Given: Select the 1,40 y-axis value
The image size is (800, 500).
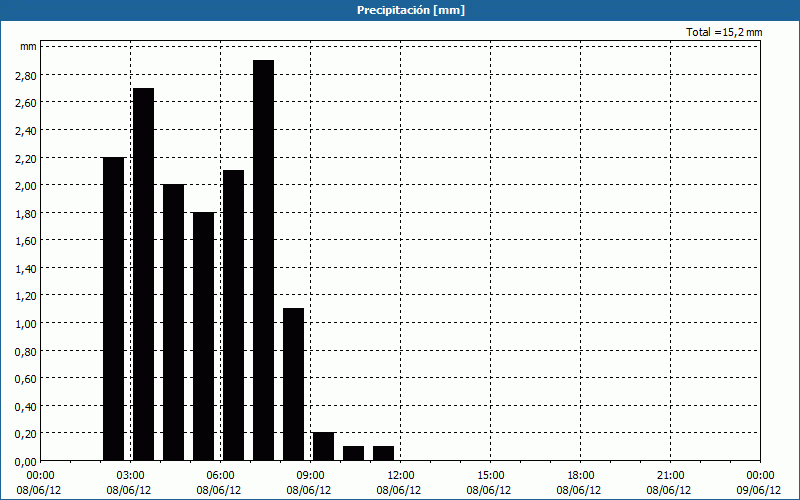Looking at the screenshot, I should (x=26, y=268).
